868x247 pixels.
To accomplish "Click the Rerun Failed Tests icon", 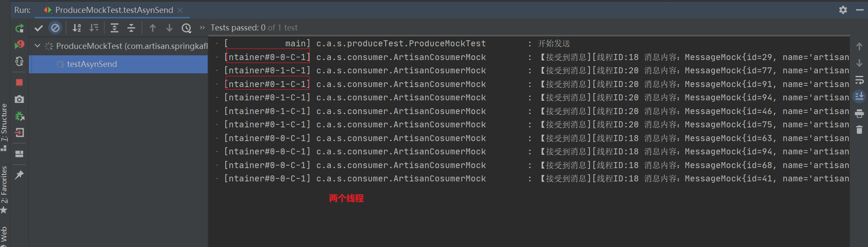I will click(19, 45).
